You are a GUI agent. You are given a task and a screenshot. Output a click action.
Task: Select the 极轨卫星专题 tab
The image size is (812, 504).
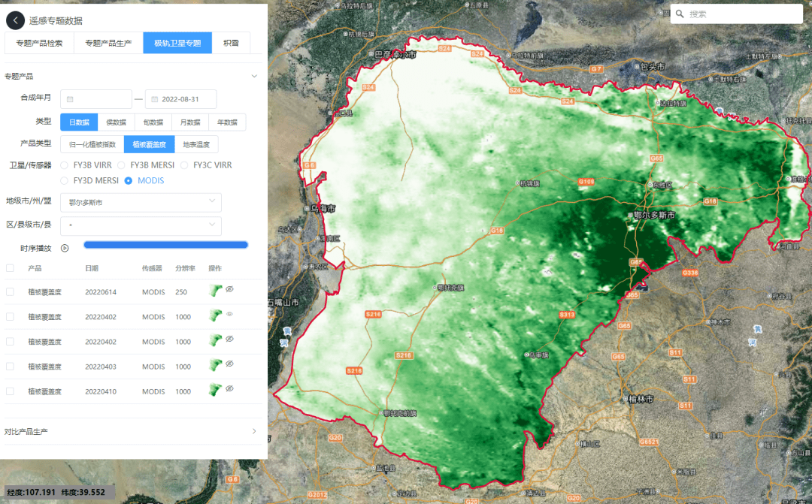[177, 43]
